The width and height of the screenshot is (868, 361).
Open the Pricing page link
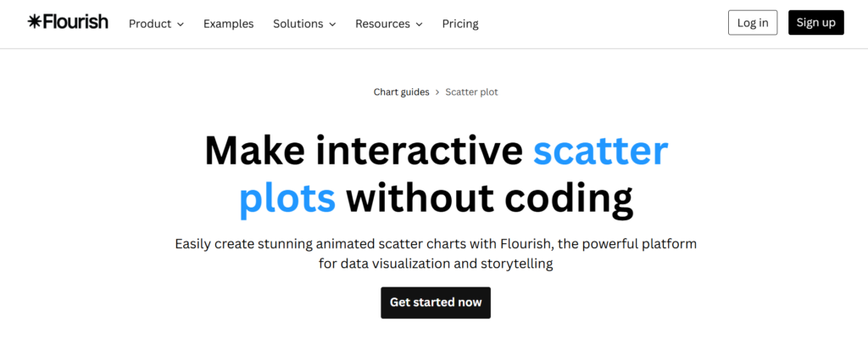(x=460, y=24)
